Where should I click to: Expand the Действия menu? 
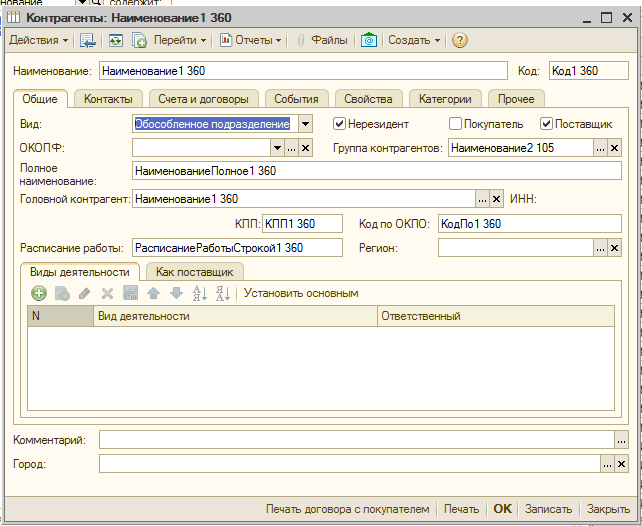(39, 40)
